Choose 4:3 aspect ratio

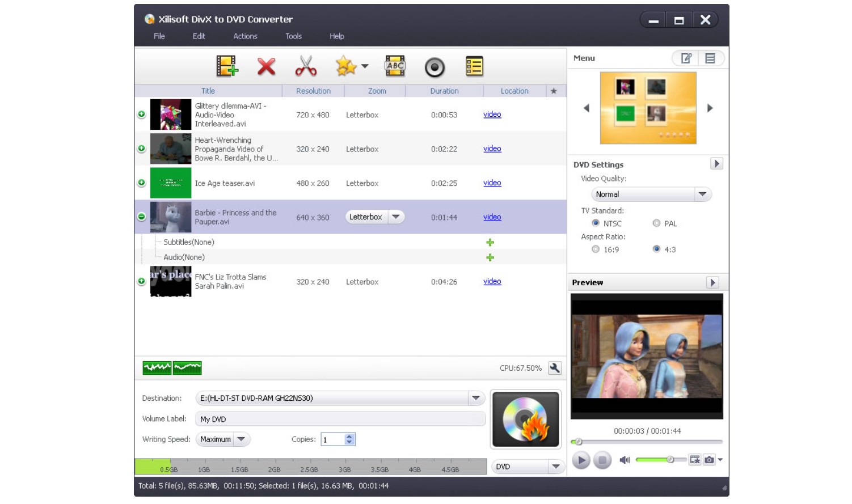656,249
